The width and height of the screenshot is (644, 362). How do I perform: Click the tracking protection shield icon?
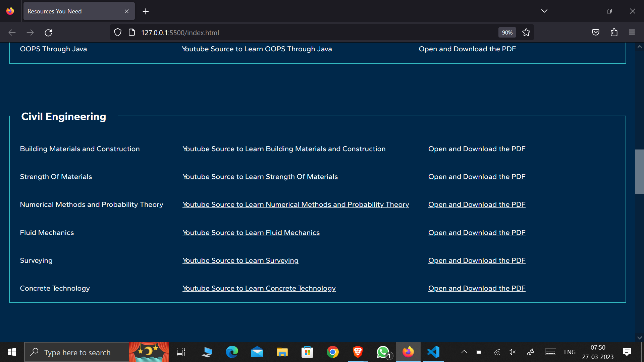coord(118,33)
